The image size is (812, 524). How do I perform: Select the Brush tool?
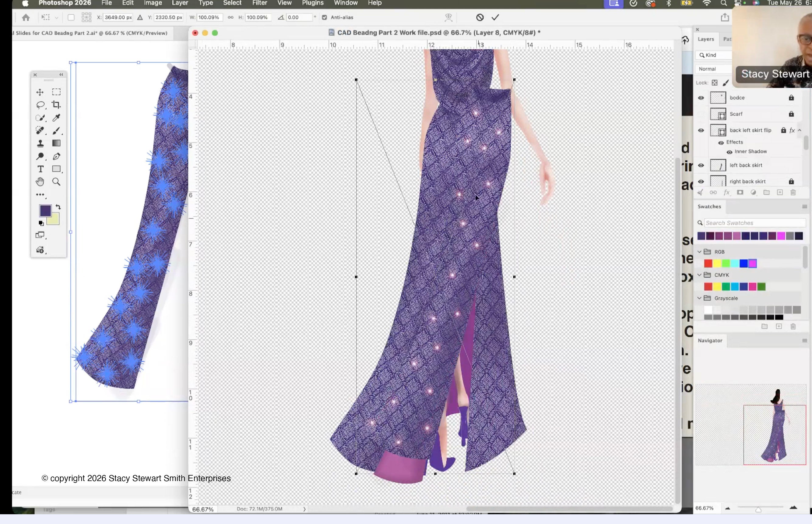click(56, 130)
